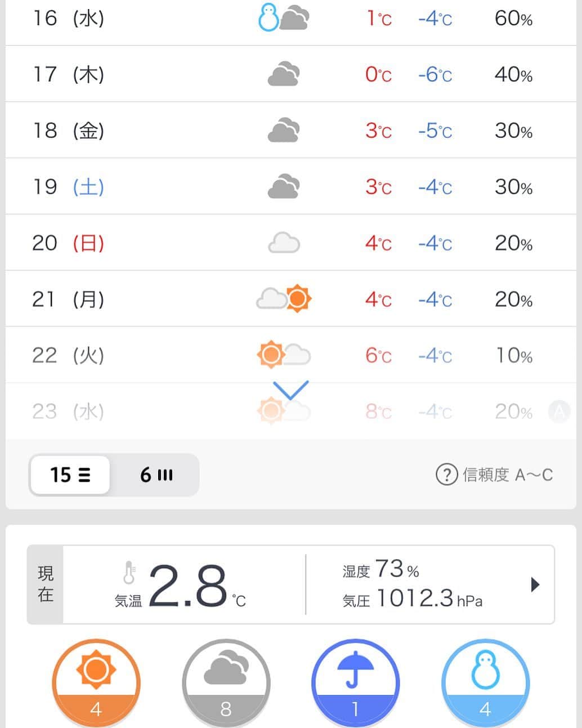The height and width of the screenshot is (728, 582).
Task: Switch to 6-day column view toggle
Action: (x=156, y=475)
